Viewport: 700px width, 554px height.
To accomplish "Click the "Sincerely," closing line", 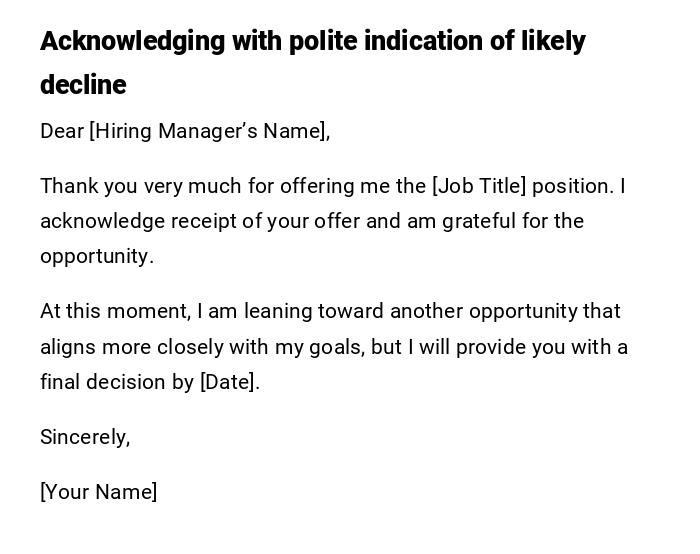I will (x=85, y=437).
